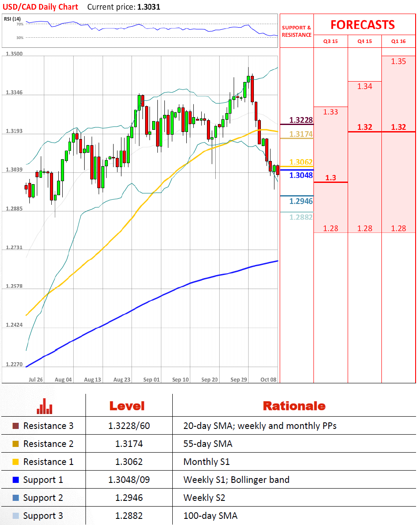
Task: Click the level cell '1.3062' in table
Action: pos(129,462)
